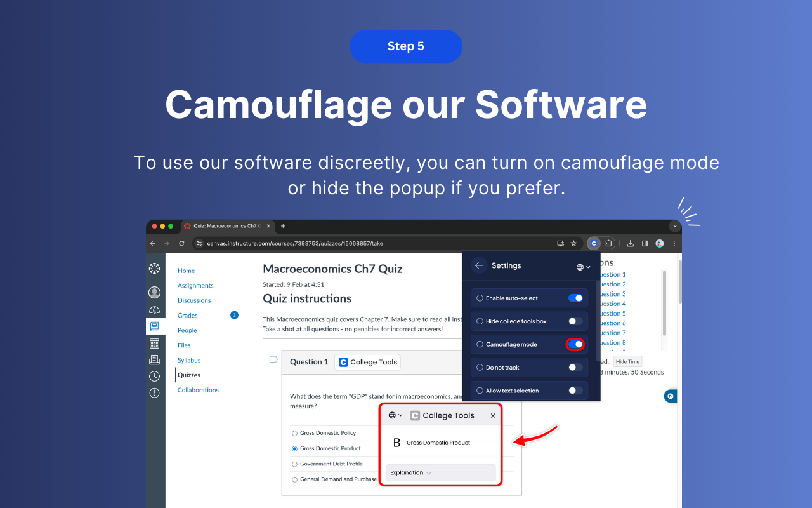This screenshot has height=508, width=812.
Task: Open the globe dropdown in College Tools popup
Action: click(x=395, y=415)
